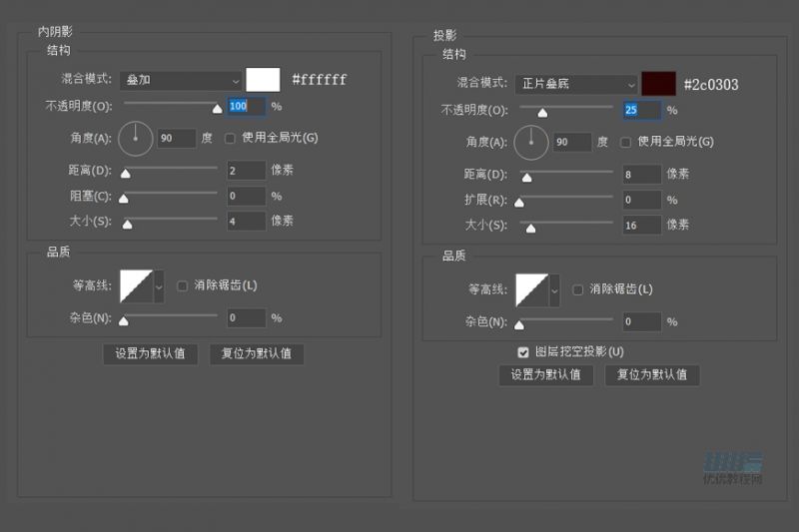The width and height of the screenshot is (799, 532).
Task: Open the Inner Shadow white color swatch
Action: pos(264,80)
